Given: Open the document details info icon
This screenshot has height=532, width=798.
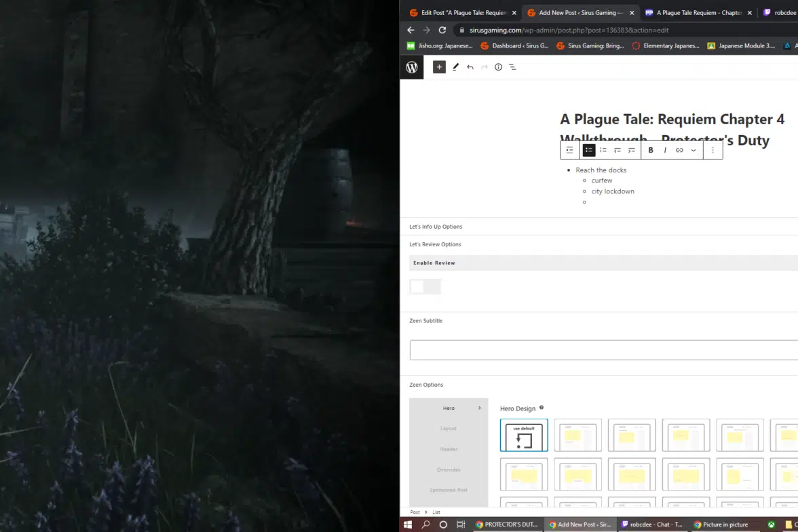Looking at the screenshot, I should tap(498, 67).
